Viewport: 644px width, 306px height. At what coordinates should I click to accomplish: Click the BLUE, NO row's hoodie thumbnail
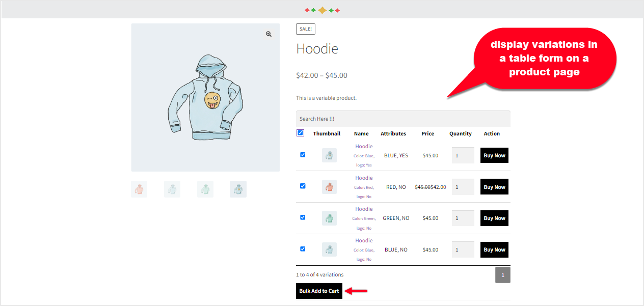(329, 249)
